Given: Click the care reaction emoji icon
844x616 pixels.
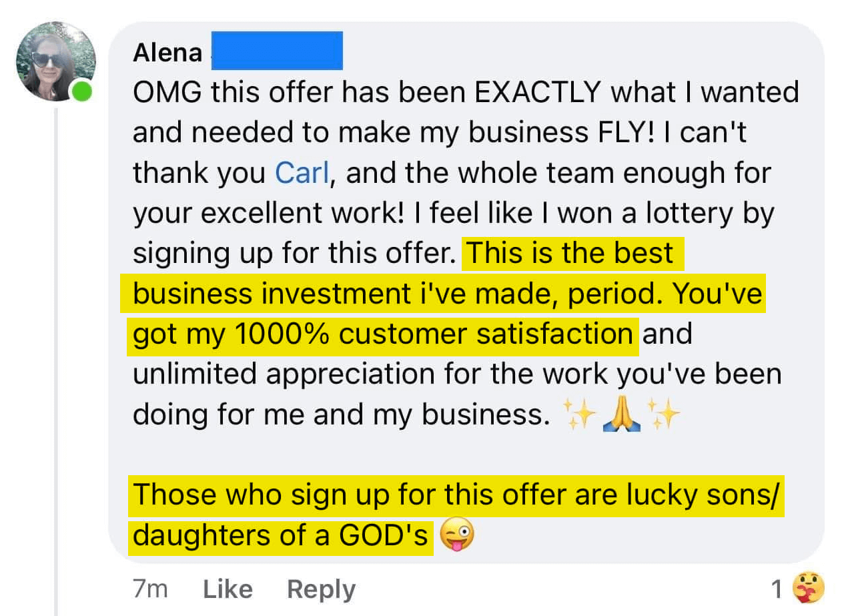Looking at the screenshot, I should tap(808, 589).
